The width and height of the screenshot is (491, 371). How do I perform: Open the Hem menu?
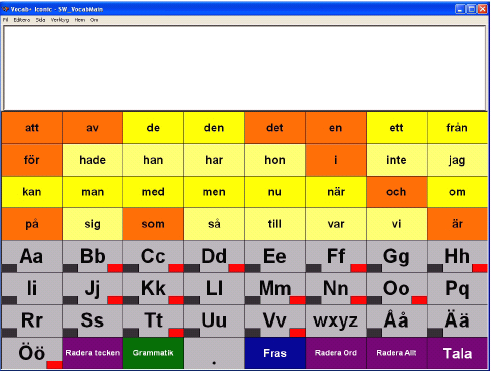coord(80,20)
